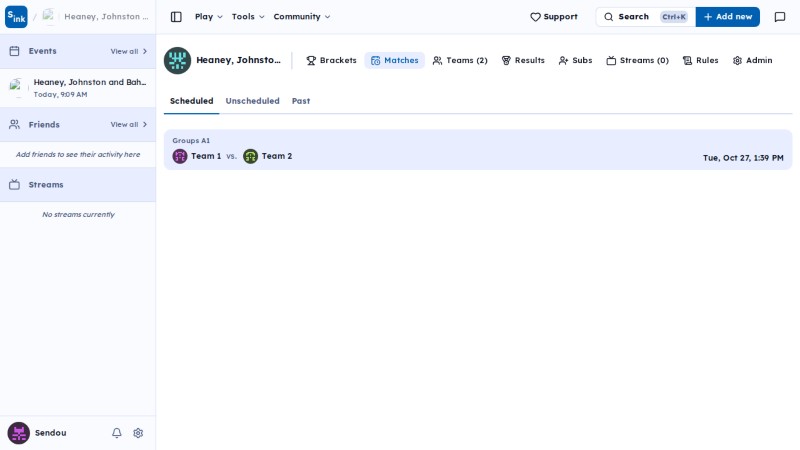The width and height of the screenshot is (800, 450).
Task: View the Rules tab
Action: pyautogui.click(x=701, y=60)
